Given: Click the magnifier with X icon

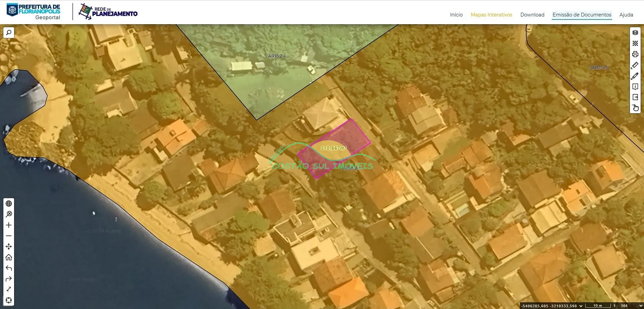Looking at the screenshot, I should [9, 214].
